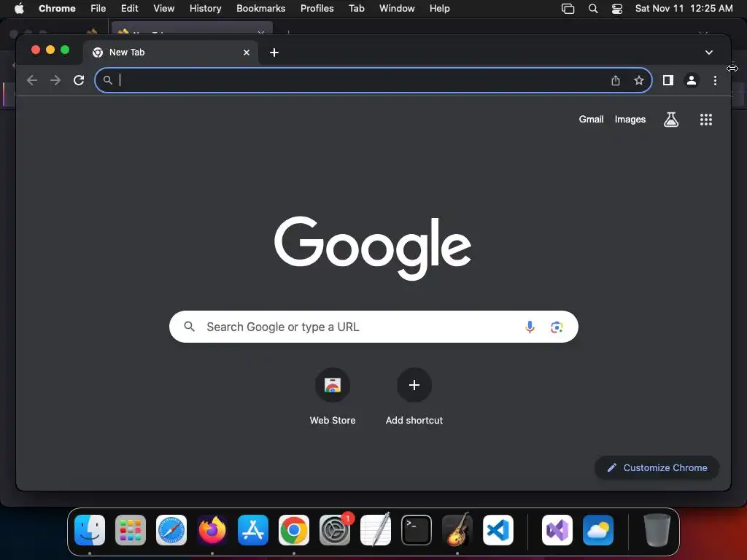Open Terminal from the Dock

[x=417, y=530]
